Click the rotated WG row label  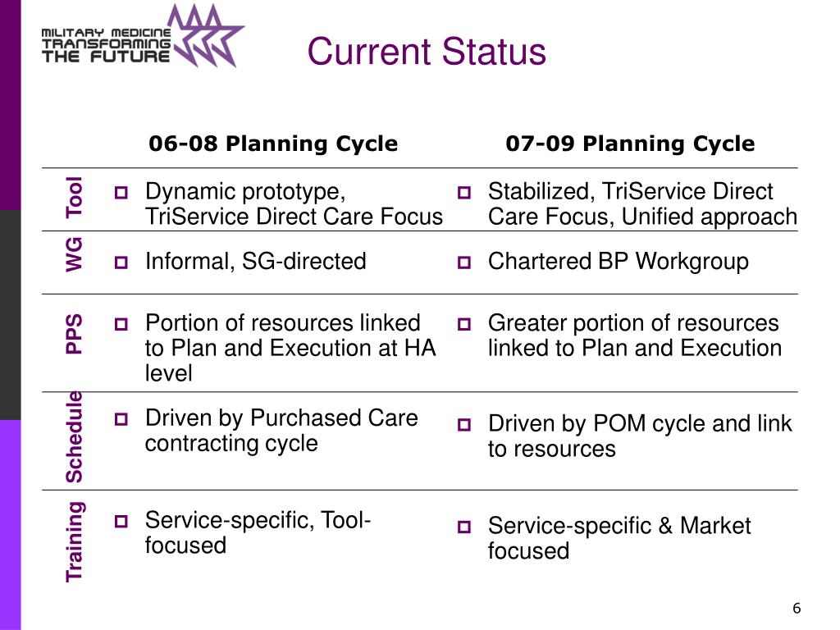coord(74,255)
